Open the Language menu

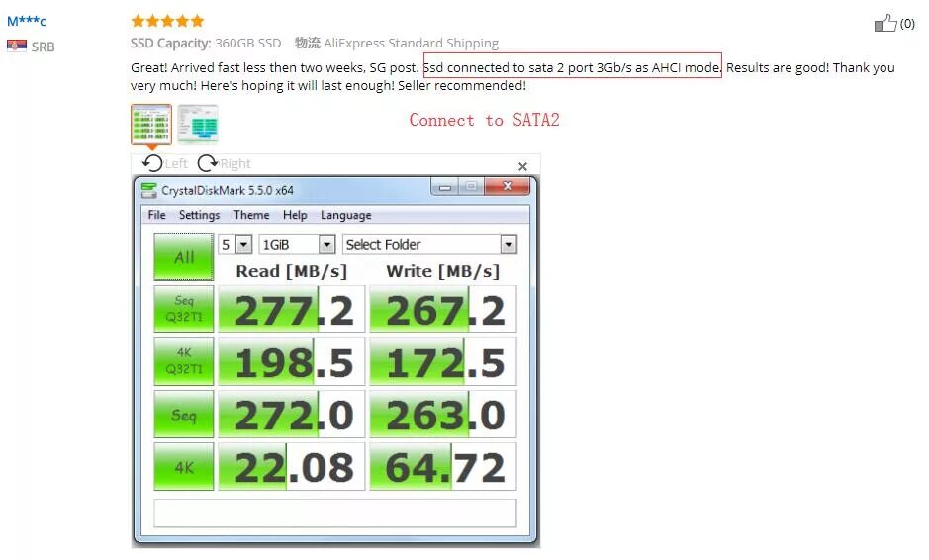(x=346, y=215)
